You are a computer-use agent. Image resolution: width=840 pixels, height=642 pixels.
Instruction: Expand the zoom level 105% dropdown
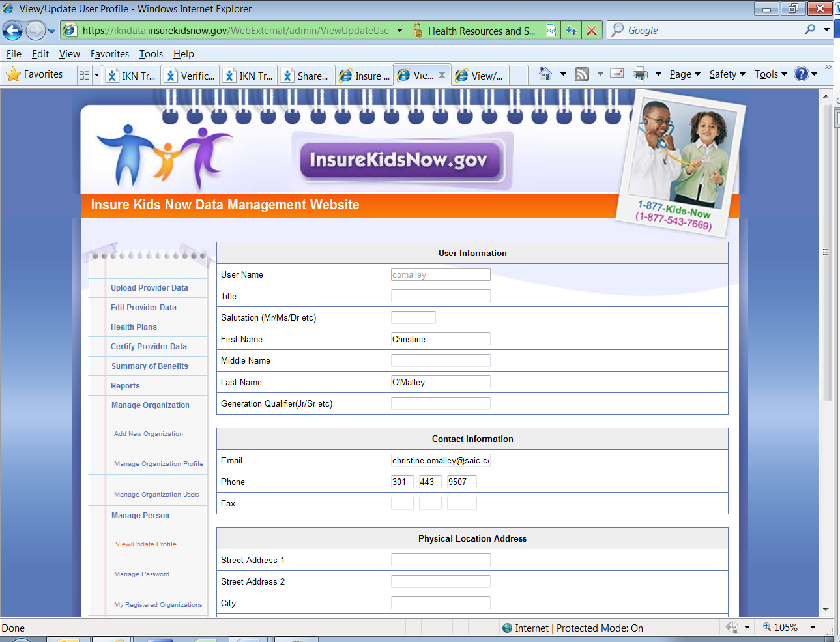[x=813, y=627]
